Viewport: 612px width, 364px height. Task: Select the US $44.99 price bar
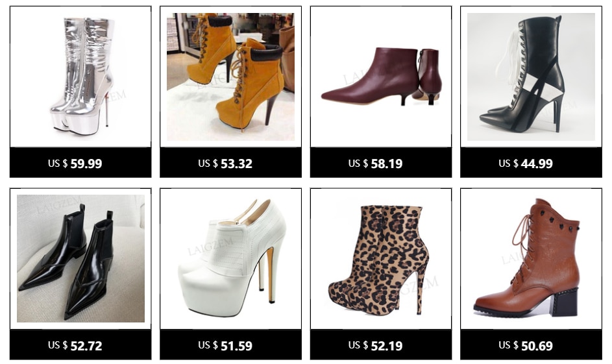pyautogui.click(x=532, y=163)
